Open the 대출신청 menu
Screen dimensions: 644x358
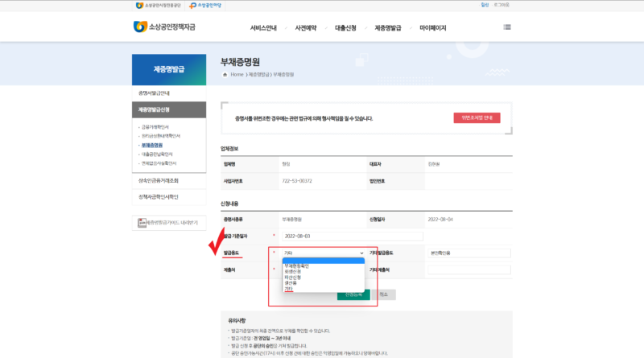tap(345, 28)
